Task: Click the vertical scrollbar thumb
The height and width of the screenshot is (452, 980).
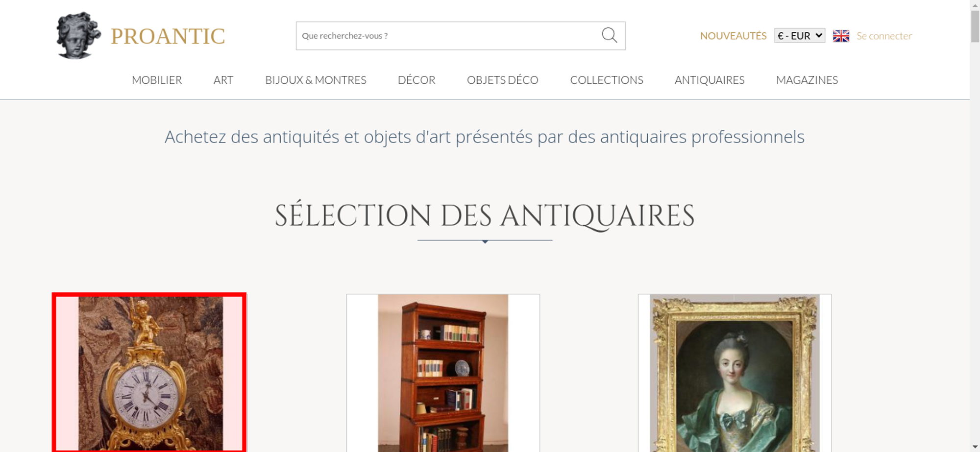Action: click(x=975, y=26)
